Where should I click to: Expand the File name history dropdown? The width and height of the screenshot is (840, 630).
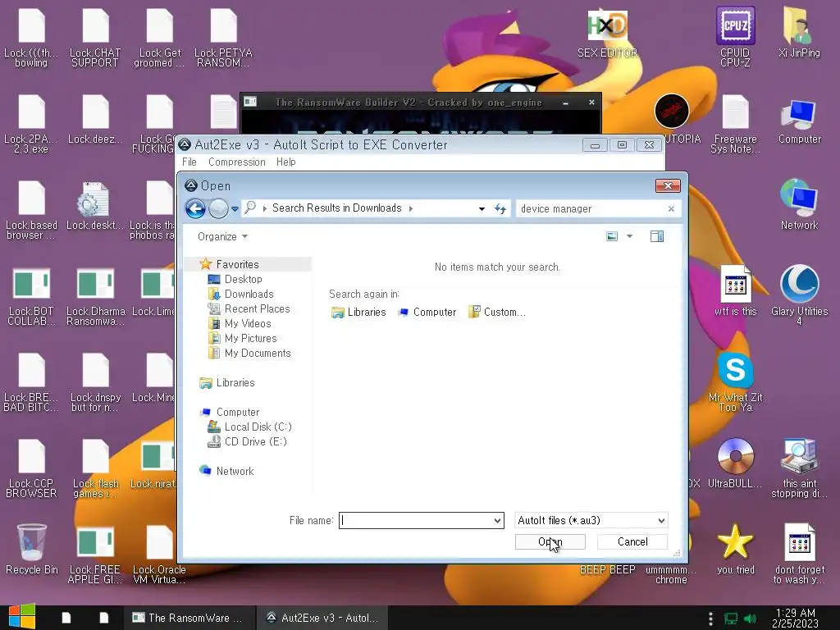[x=498, y=520]
